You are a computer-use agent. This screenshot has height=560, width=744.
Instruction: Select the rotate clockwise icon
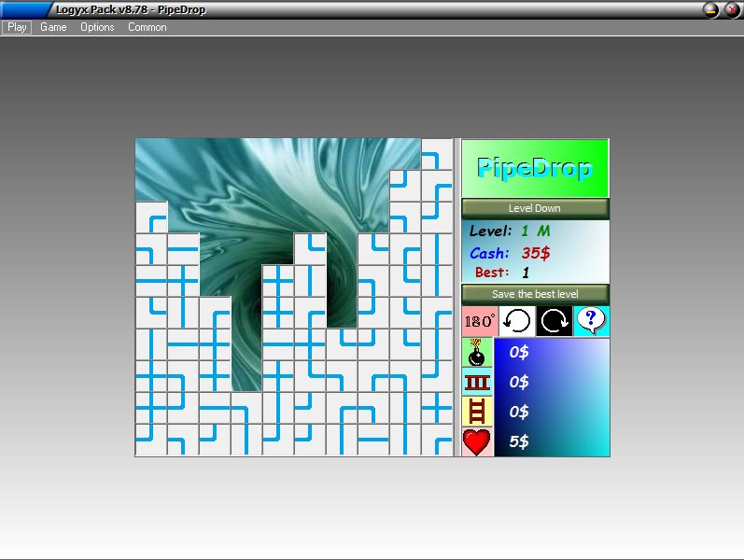tap(554, 321)
